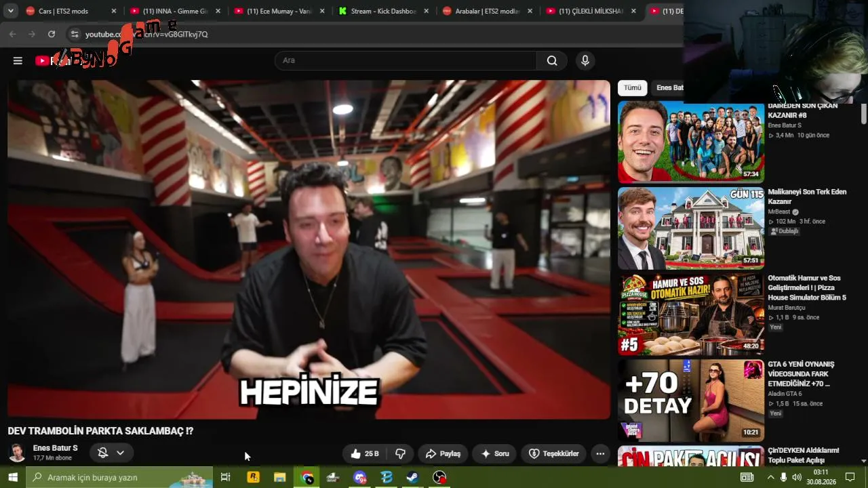Click the Aladin GTA 6 channel name

click(x=785, y=394)
